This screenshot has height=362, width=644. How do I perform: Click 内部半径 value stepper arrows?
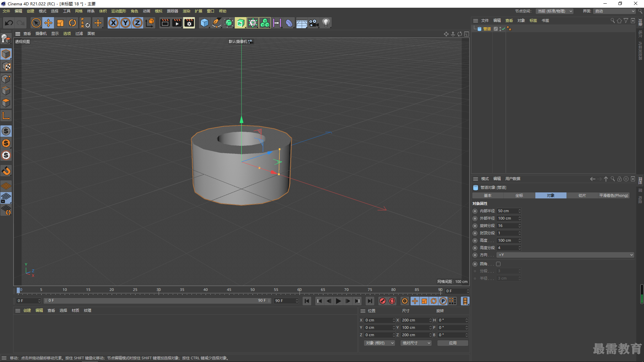coord(520,211)
